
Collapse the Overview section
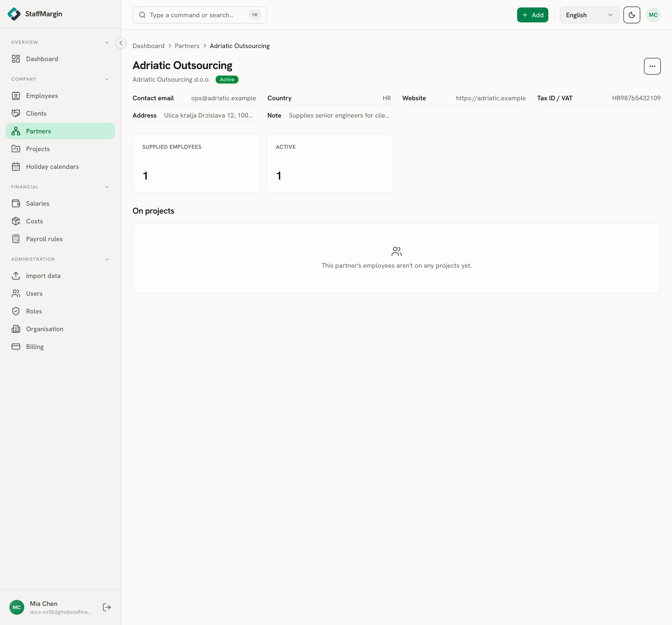pyautogui.click(x=107, y=42)
